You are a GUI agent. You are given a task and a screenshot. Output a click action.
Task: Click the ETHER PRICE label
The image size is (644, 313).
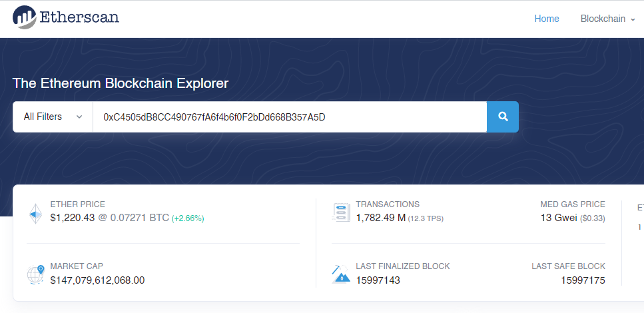(x=78, y=204)
